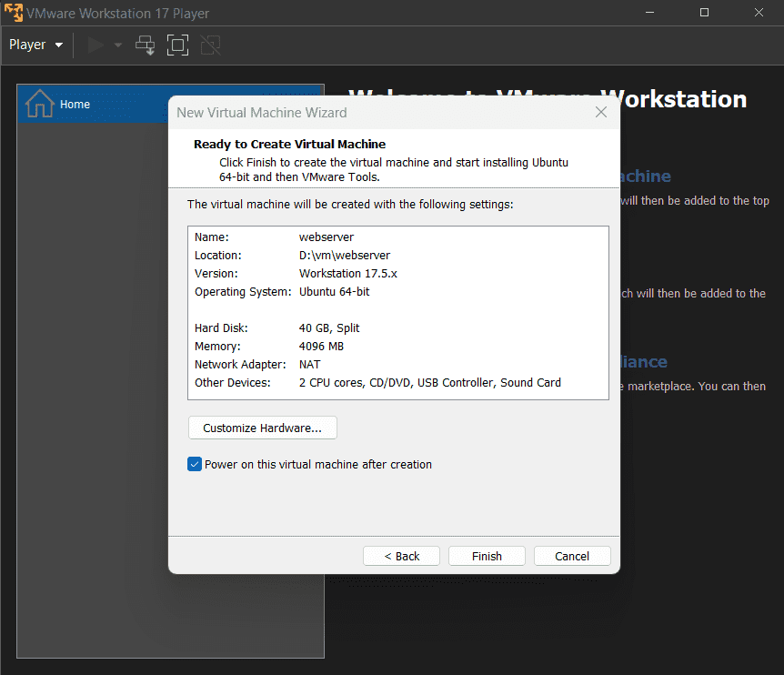Click the Network Adapter NAT settings row

311,365
